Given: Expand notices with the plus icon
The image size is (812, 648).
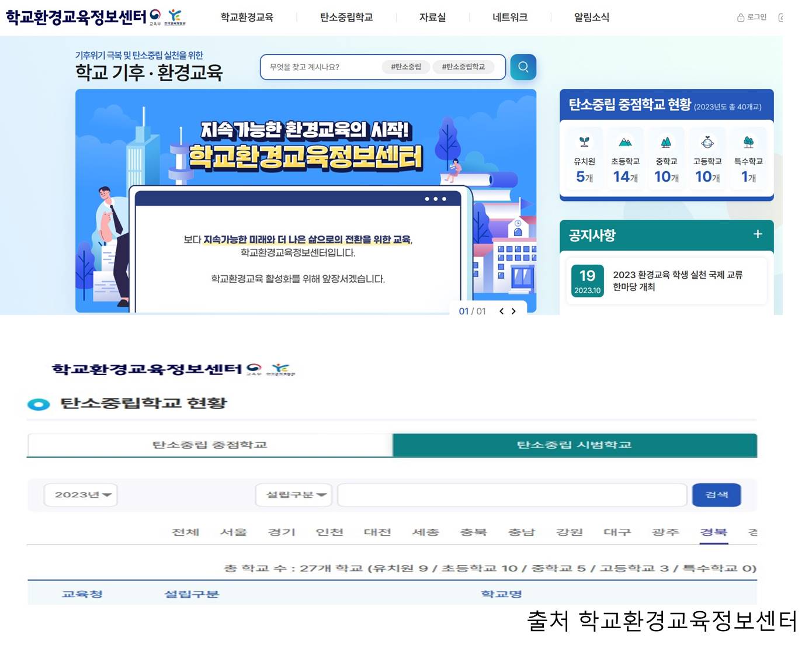Looking at the screenshot, I should pos(758,234).
